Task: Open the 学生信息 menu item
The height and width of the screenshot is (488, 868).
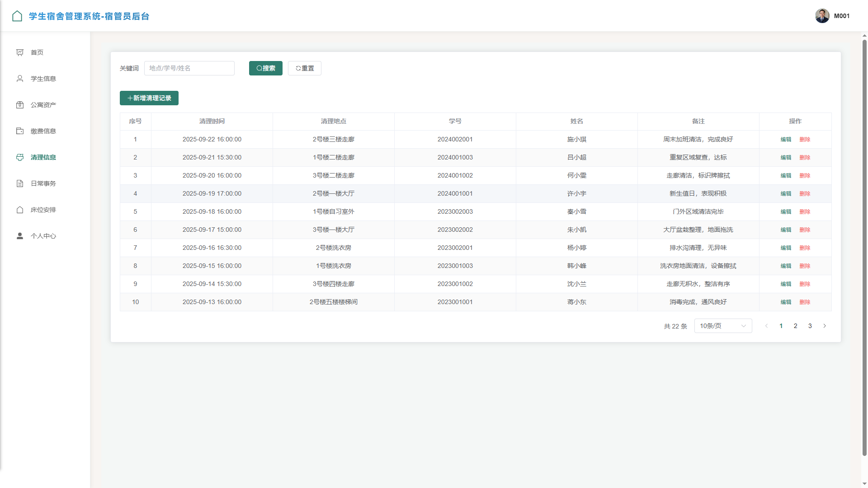Action: [x=45, y=79]
